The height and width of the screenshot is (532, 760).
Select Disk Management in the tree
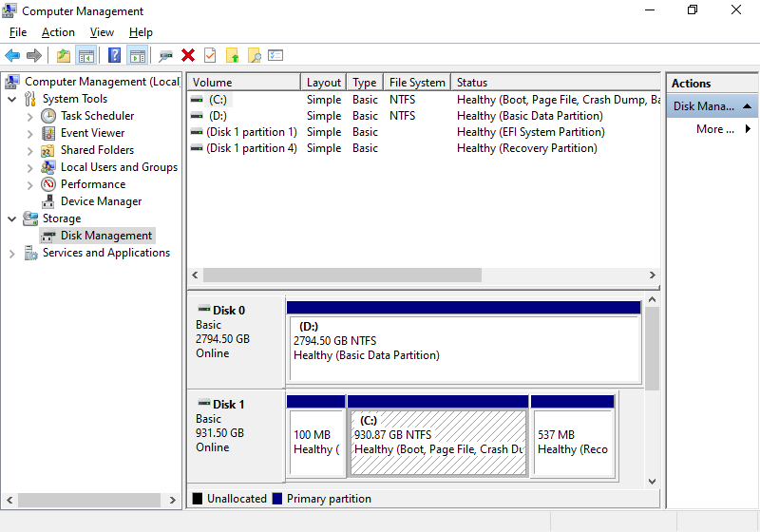[x=106, y=236]
